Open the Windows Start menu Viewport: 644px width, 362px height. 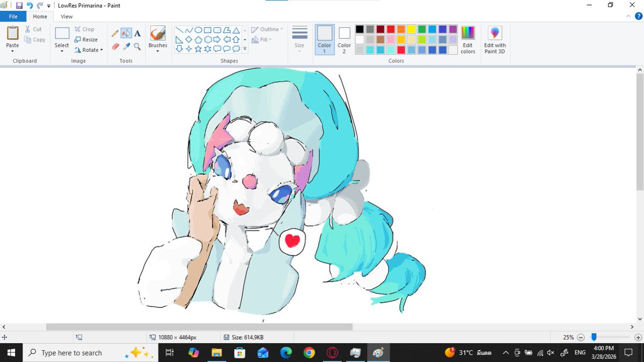pyautogui.click(x=11, y=353)
